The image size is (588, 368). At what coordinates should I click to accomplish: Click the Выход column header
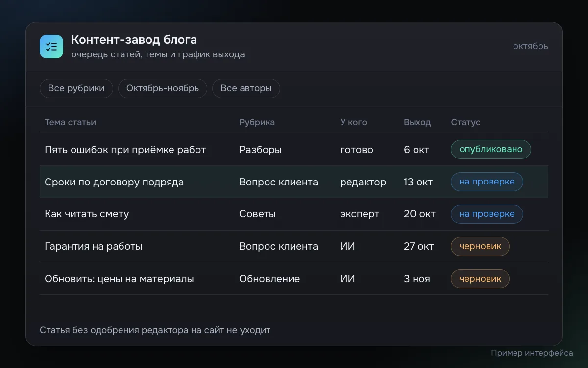point(417,122)
